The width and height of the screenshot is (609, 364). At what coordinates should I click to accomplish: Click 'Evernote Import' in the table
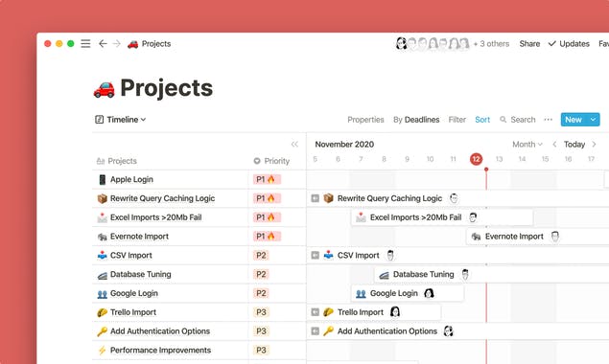(x=139, y=237)
